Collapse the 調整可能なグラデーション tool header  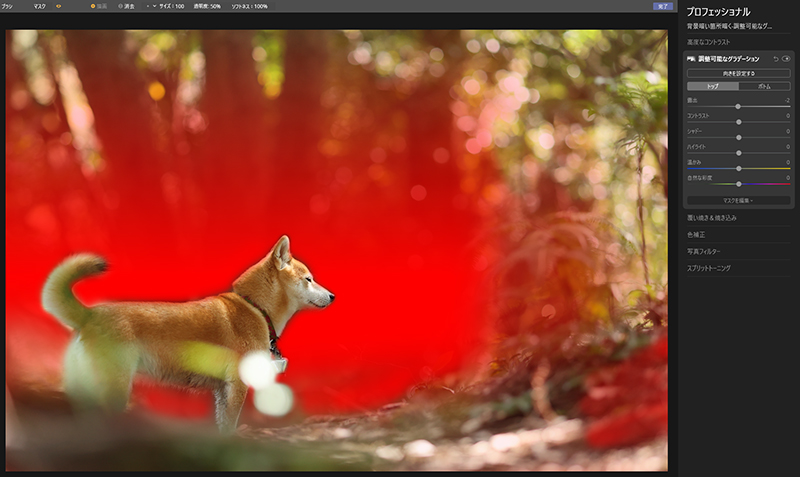click(729, 59)
